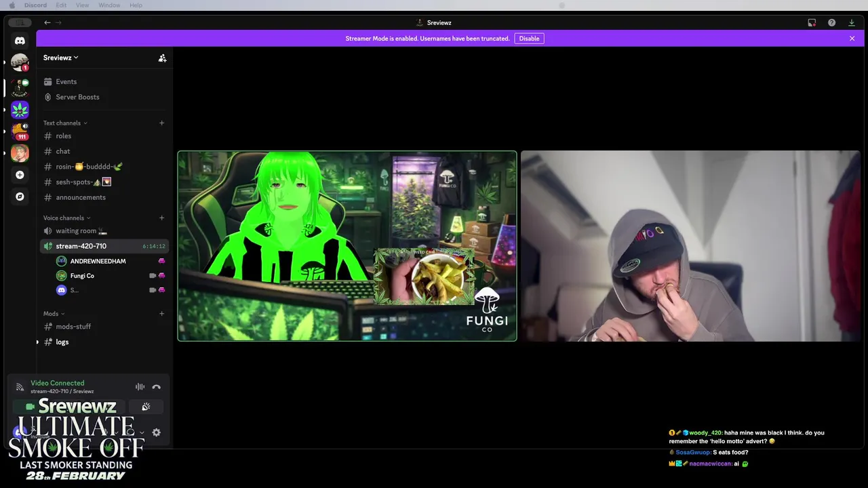Image resolution: width=868 pixels, height=488 pixels.
Task: Open the Help question mark icon
Action: 831,22
